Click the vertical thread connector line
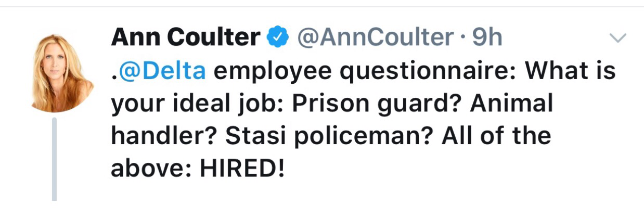The height and width of the screenshot is (219, 644). tap(54, 158)
